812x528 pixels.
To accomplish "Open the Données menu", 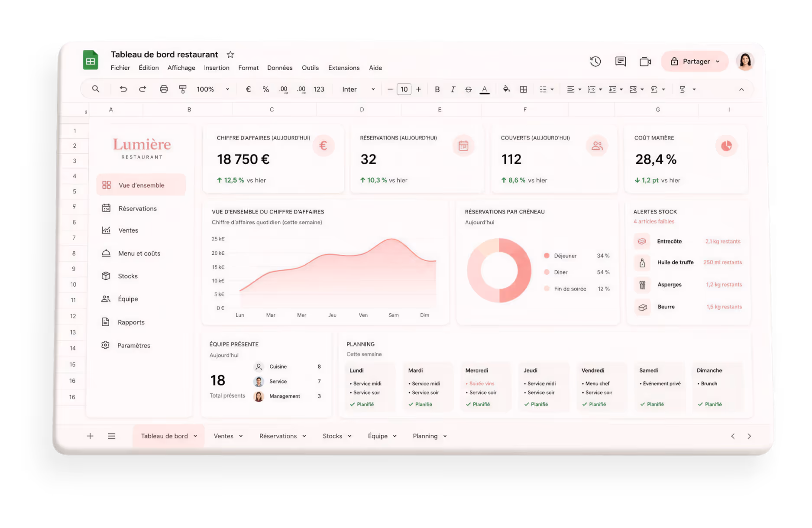I will pos(280,68).
